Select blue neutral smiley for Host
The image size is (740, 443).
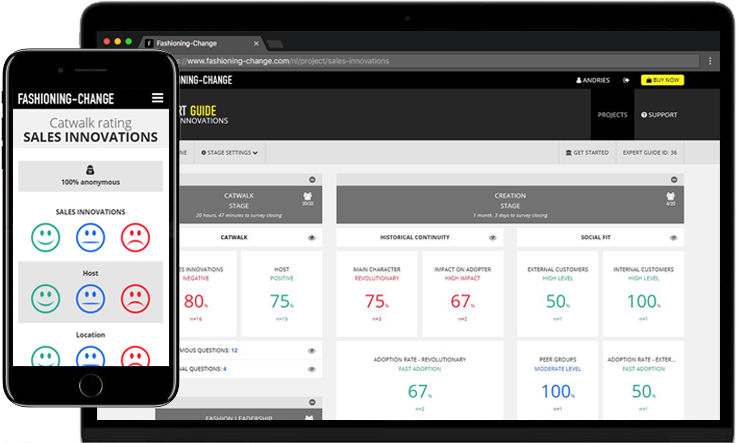[91, 299]
